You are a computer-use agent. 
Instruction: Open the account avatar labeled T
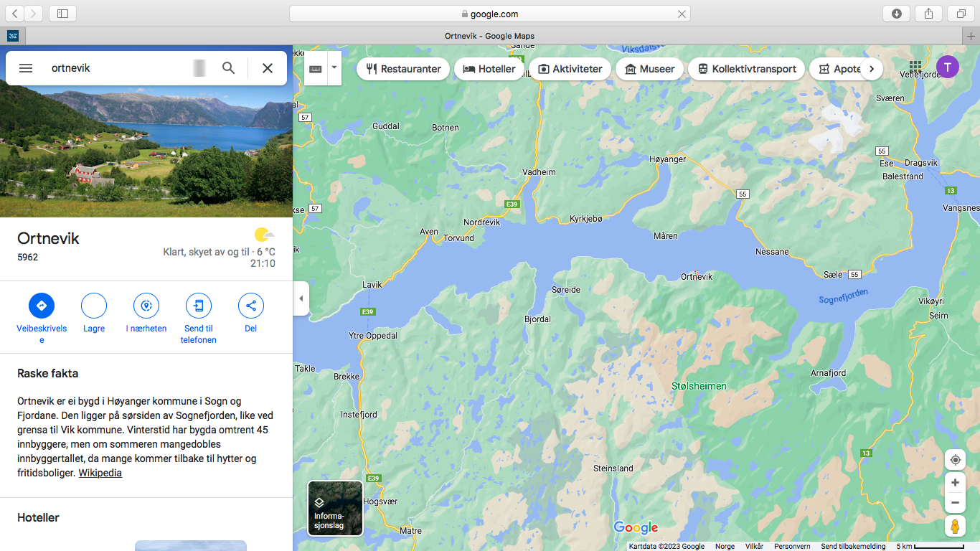tap(948, 67)
